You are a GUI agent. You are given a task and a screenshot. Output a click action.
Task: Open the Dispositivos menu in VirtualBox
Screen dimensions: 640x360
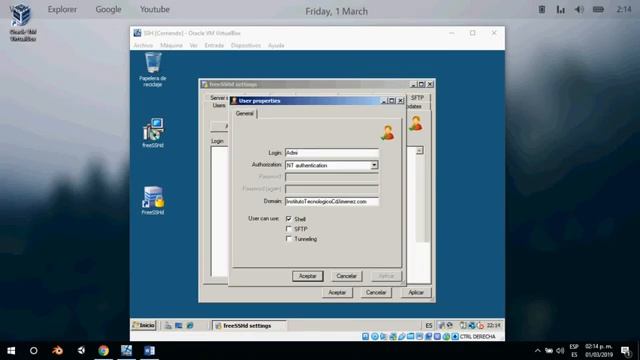(246, 45)
